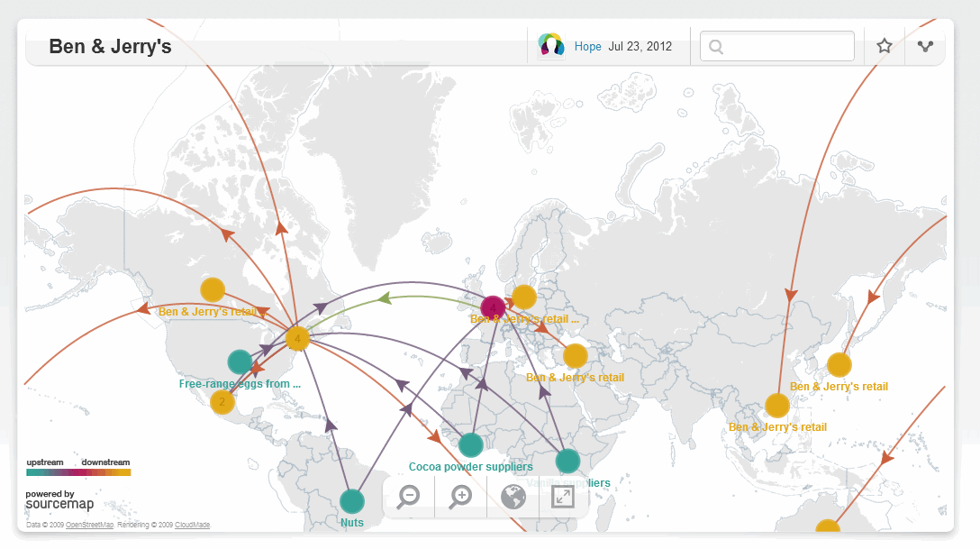This screenshot has width=980, height=549.
Task: Click the Nuts label
Action: [x=352, y=523]
